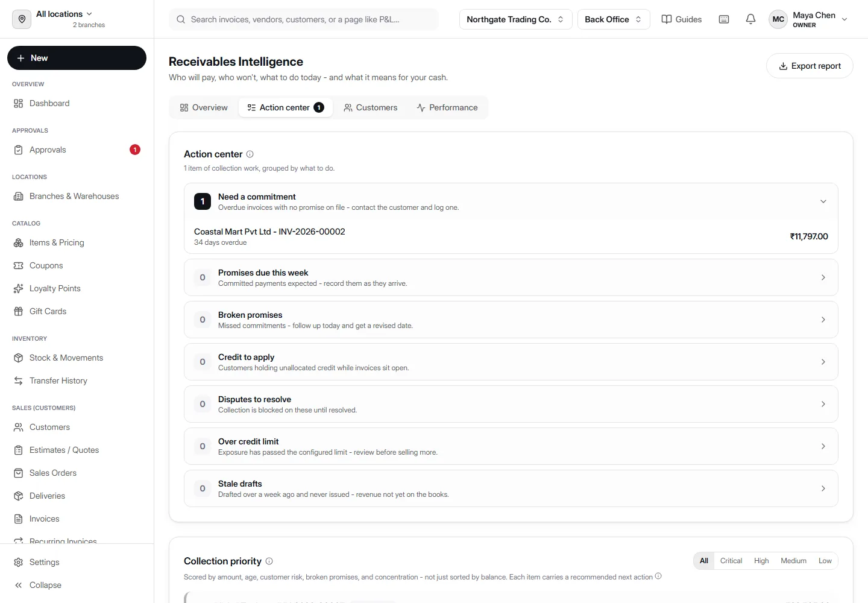The height and width of the screenshot is (603, 868).
Task: Open the Coupons page
Action: click(x=77, y=266)
